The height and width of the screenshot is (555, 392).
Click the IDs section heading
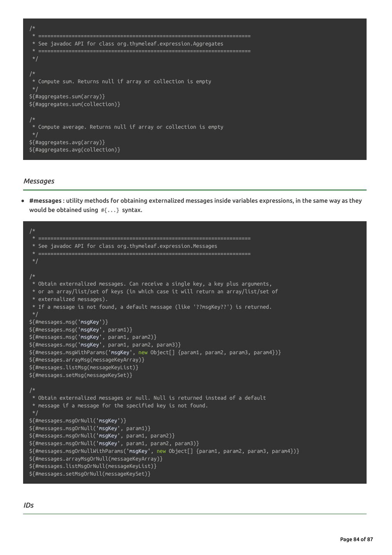(x=28, y=505)
